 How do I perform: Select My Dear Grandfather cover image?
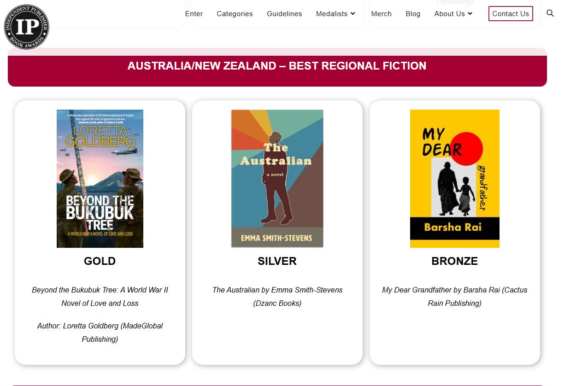pos(455,179)
